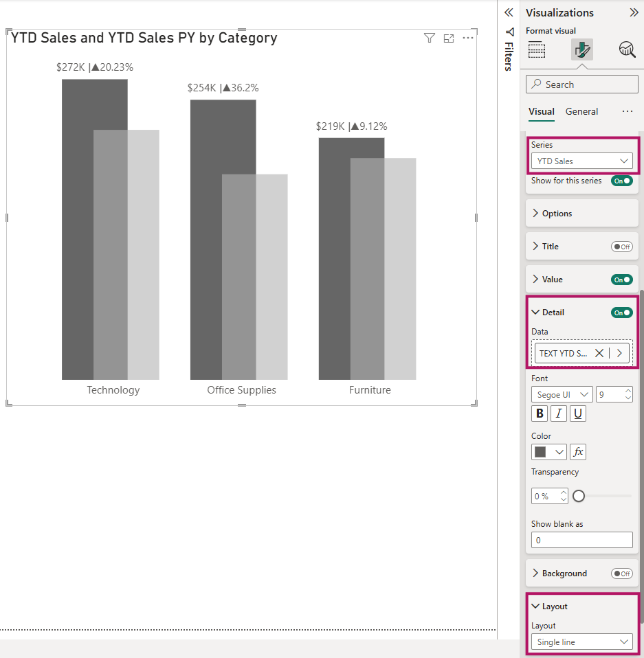
Task: Open the TEXT YTD S... field arrow menu
Action: 619,353
